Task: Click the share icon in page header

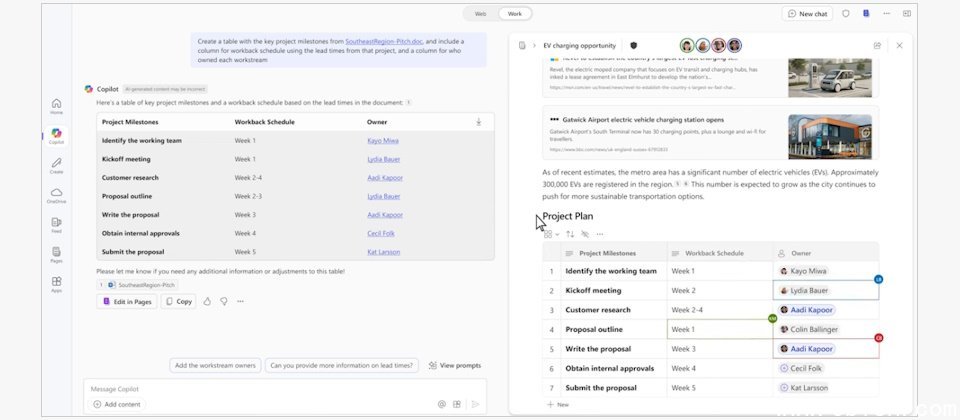Action: pos(877,45)
